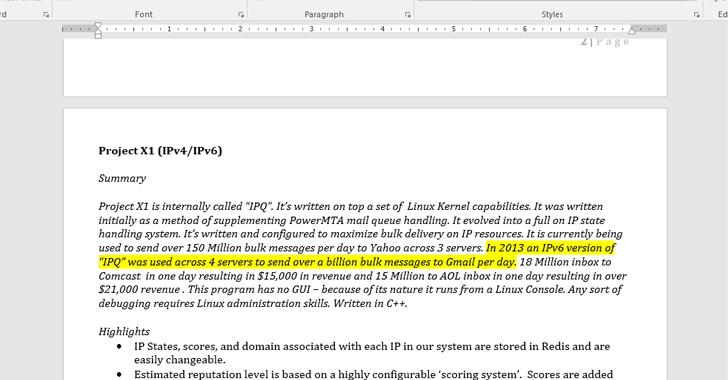Click the text "150 Million" in the summary
Screen dimensions: 728x380
click(x=214, y=248)
